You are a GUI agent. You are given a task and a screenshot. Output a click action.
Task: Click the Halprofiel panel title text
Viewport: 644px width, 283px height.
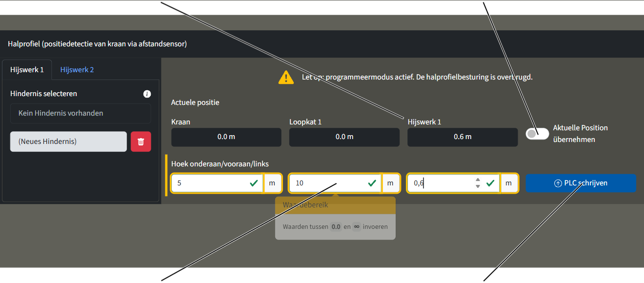[98, 44]
